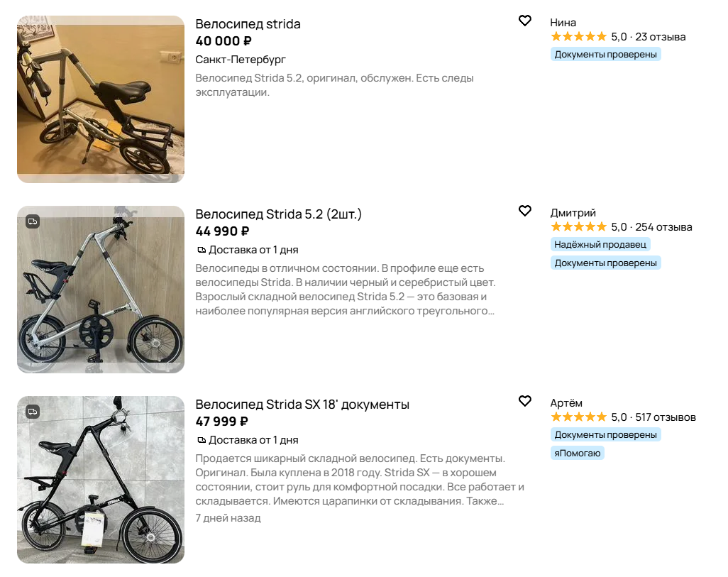Add the Strida SX 18' listing to favorites
The width and height of the screenshot is (728, 577).
[x=525, y=401]
